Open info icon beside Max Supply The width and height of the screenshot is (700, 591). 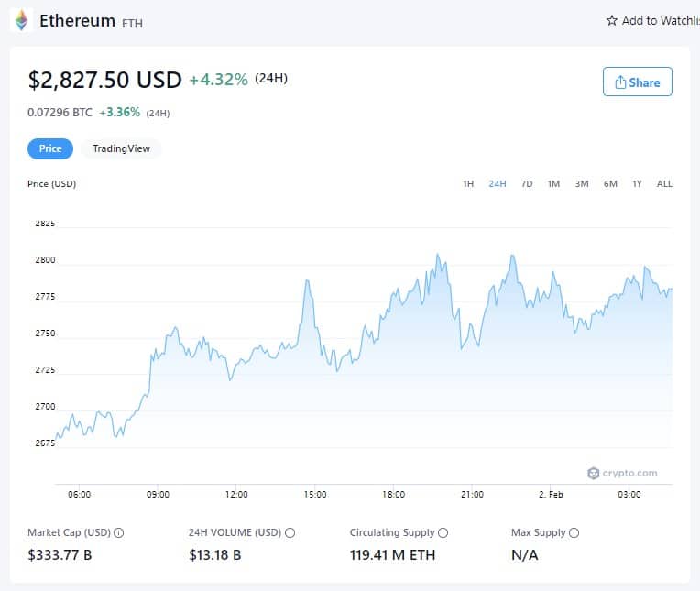[574, 532]
